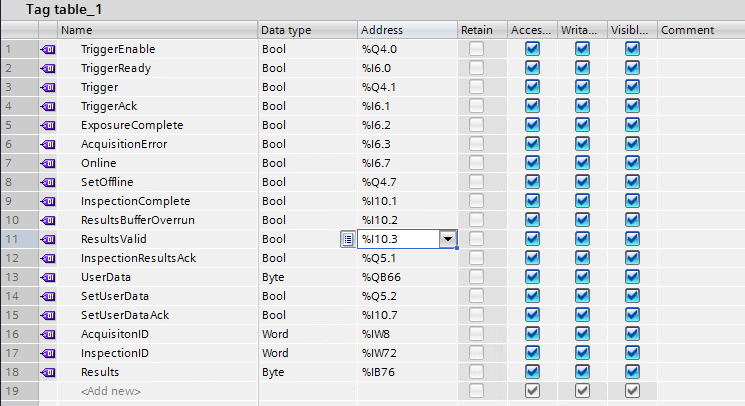Image resolution: width=745 pixels, height=406 pixels.
Task: Open the address dropdown for ResultsValid
Action: (447, 239)
